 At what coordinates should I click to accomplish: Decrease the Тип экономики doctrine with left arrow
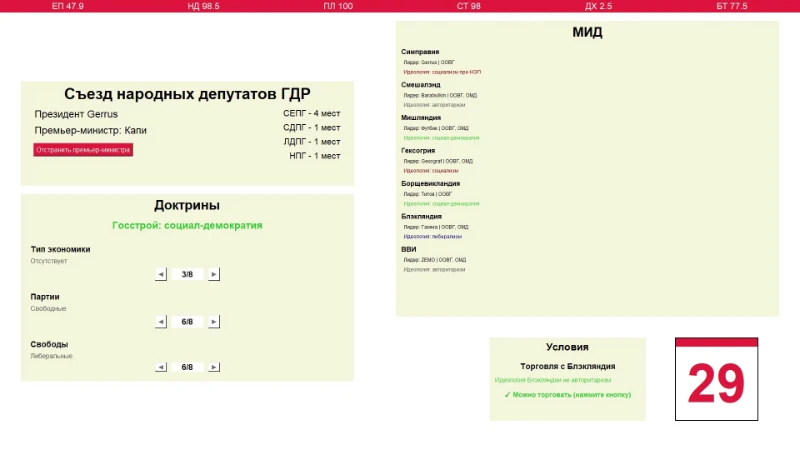tap(161, 274)
